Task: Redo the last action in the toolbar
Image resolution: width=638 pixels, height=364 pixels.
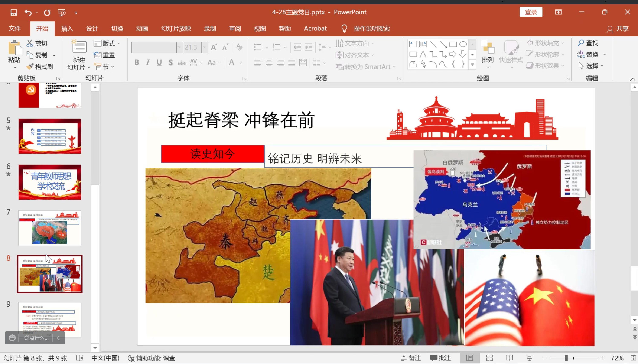Action: coord(47,12)
